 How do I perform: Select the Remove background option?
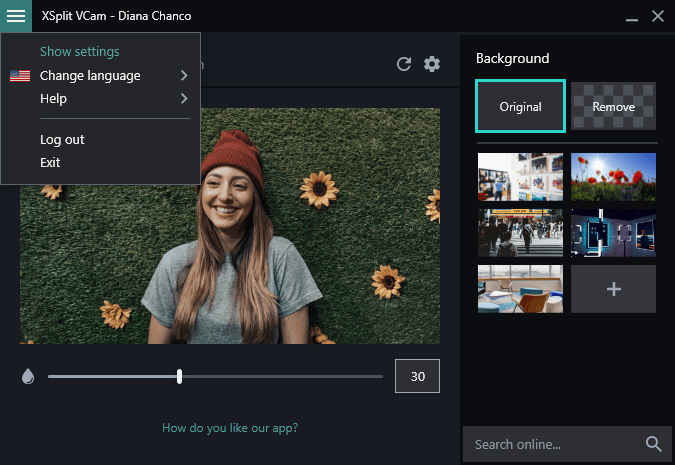click(x=613, y=106)
